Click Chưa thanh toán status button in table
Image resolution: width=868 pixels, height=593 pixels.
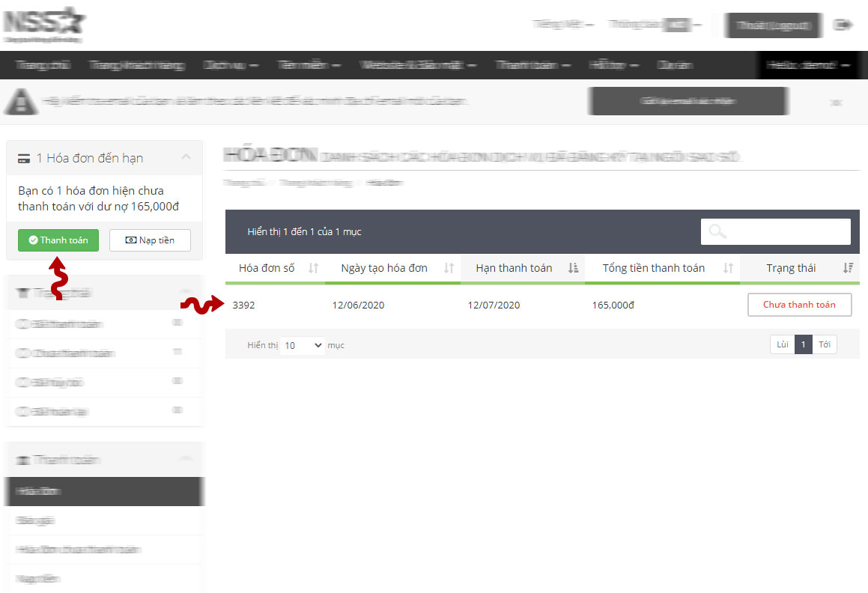click(x=799, y=305)
